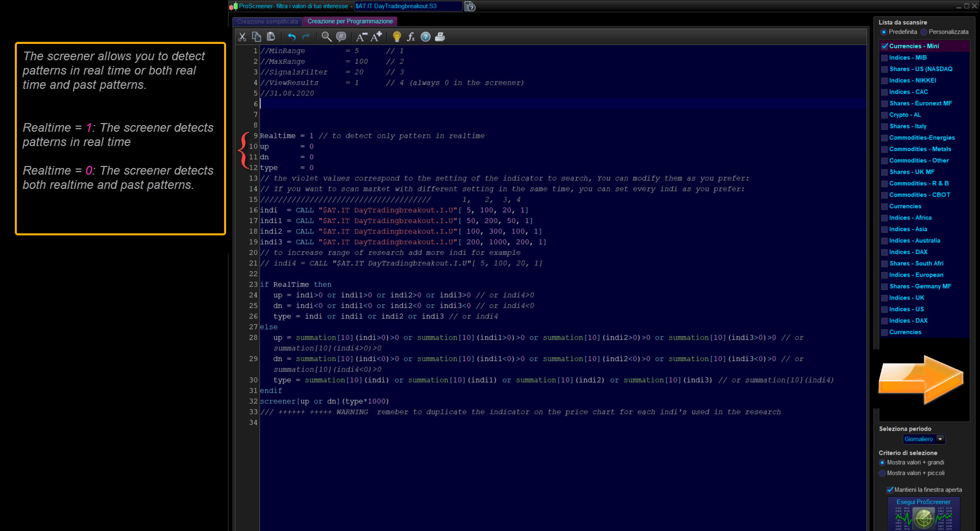Tick the Indices - NIKKEI checkbox
980x531 pixels.
tap(885, 81)
